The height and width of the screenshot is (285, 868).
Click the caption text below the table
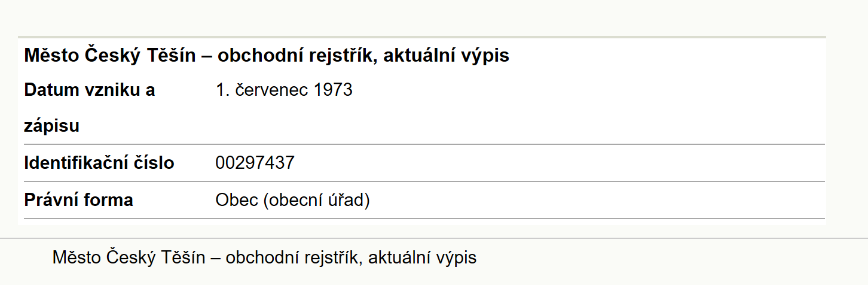click(x=265, y=257)
